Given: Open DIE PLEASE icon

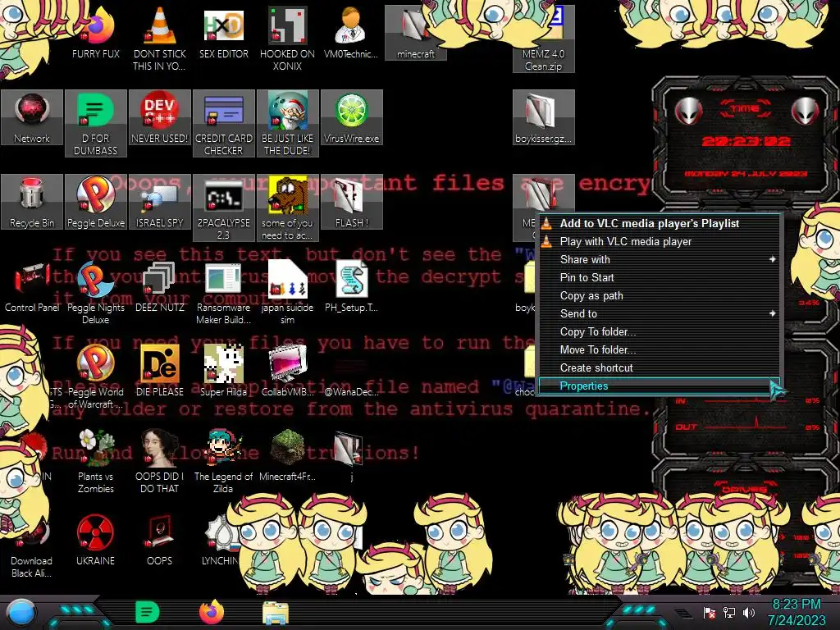Looking at the screenshot, I should click(160, 371).
